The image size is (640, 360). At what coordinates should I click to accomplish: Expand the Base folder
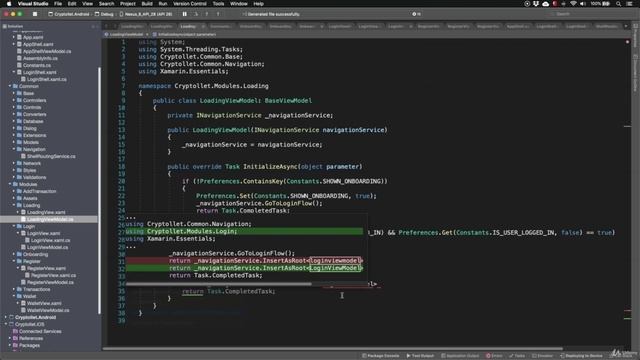tap(14, 93)
